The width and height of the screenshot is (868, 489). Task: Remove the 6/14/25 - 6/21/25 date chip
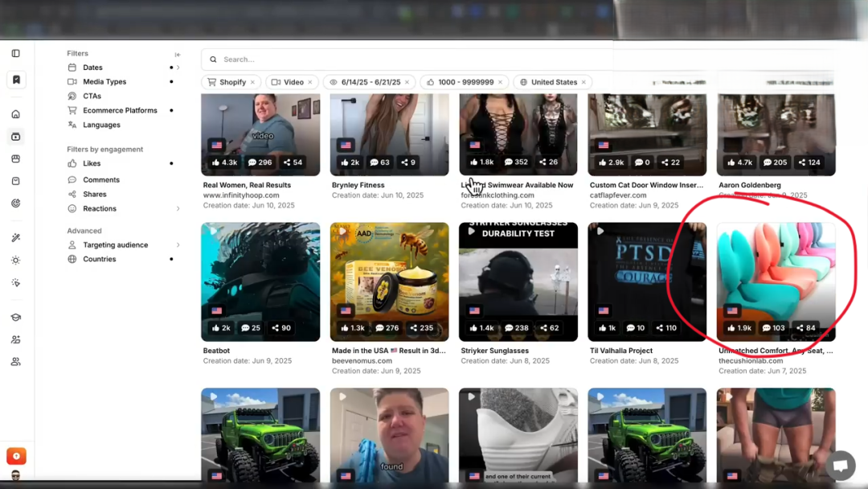[x=407, y=83]
